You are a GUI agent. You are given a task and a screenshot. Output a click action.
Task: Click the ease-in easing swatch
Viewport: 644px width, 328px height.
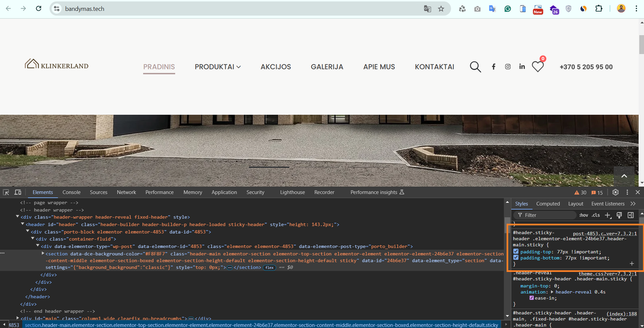[x=532, y=298]
